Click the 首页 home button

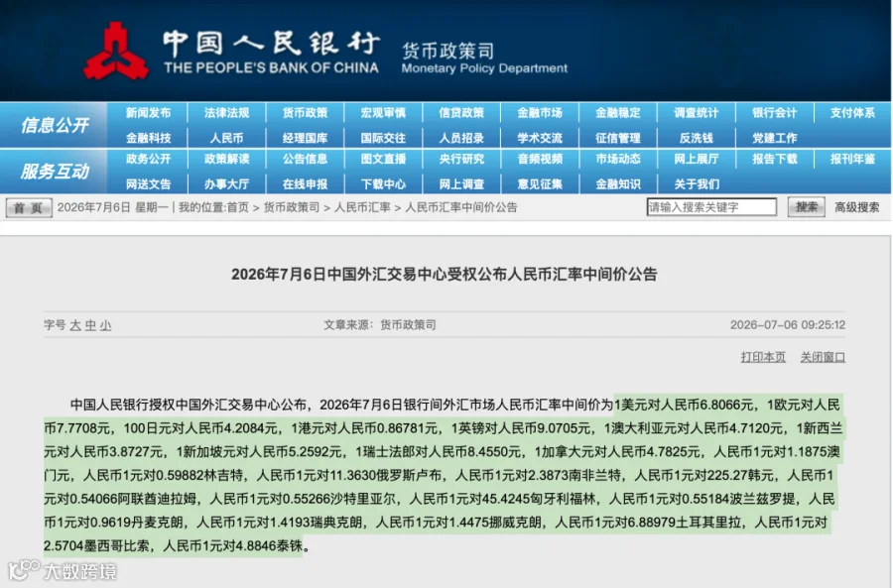tap(29, 208)
